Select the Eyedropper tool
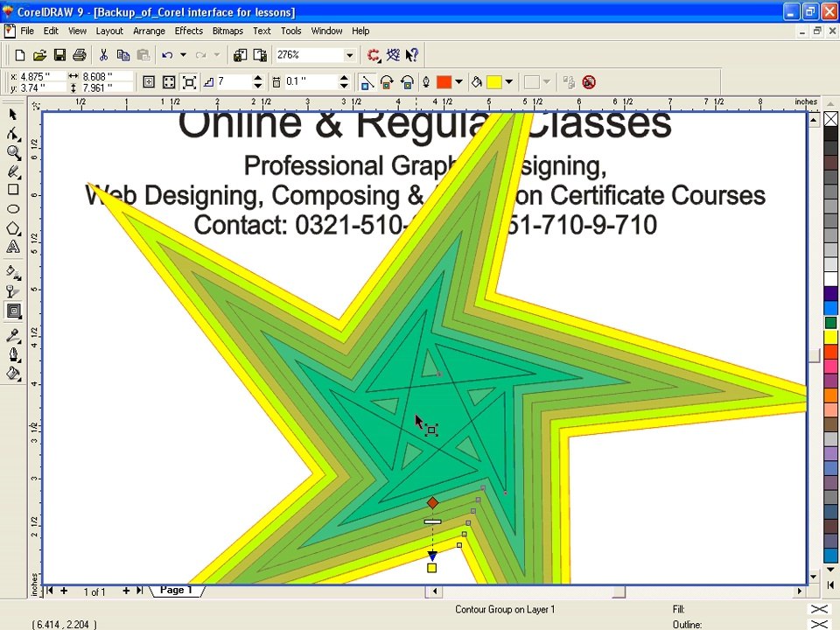This screenshot has width=840, height=630. pyautogui.click(x=13, y=336)
